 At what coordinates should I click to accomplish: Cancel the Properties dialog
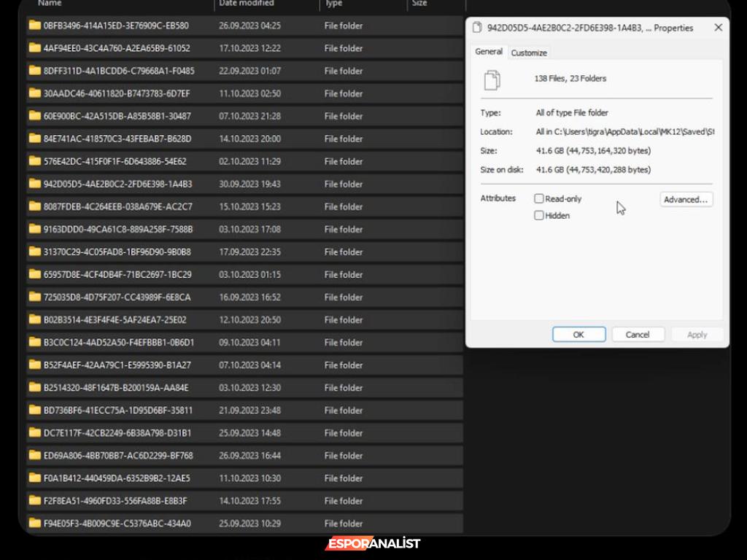[637, 335]
